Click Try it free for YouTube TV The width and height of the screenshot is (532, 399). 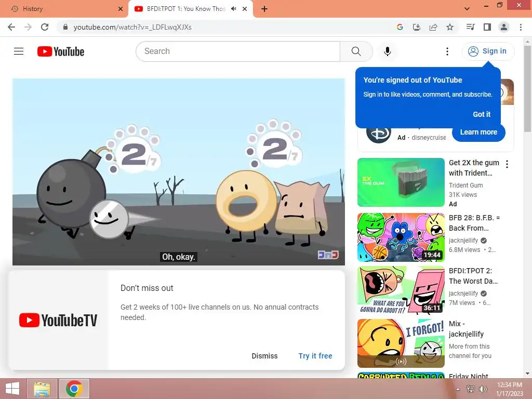point(315,356)
